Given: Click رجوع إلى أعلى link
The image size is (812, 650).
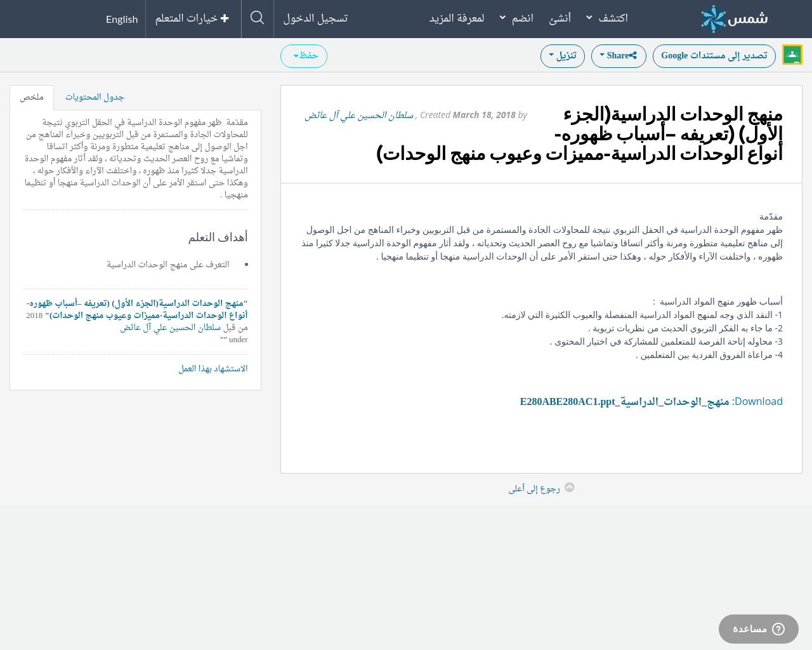Looking at the screenshot, I should tap(534, 488).
